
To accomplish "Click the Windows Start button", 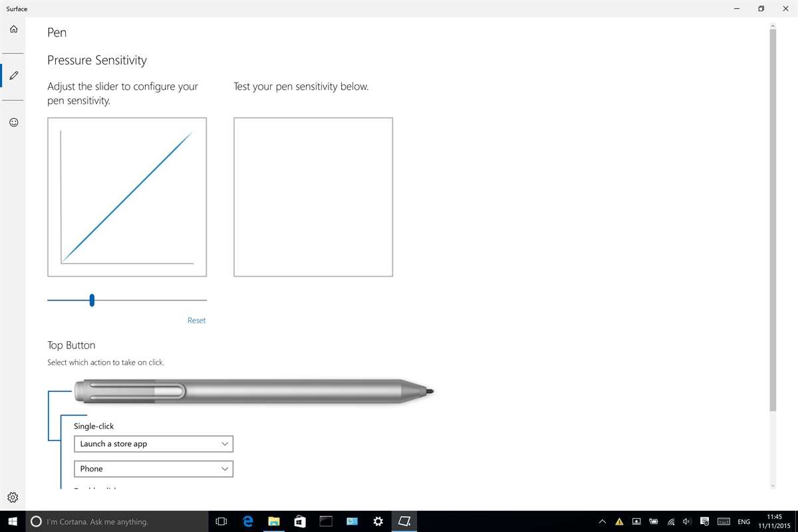I will pyautogui.click(x=13, y=521).
